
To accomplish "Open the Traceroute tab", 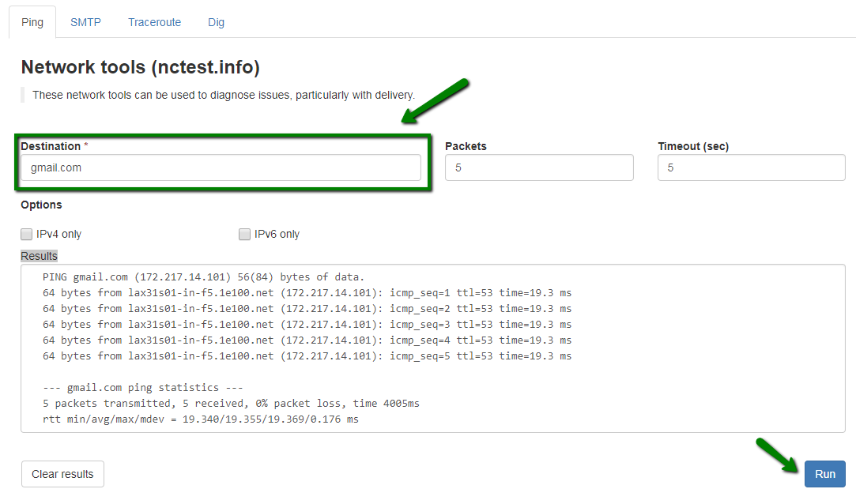I will 154,22.
